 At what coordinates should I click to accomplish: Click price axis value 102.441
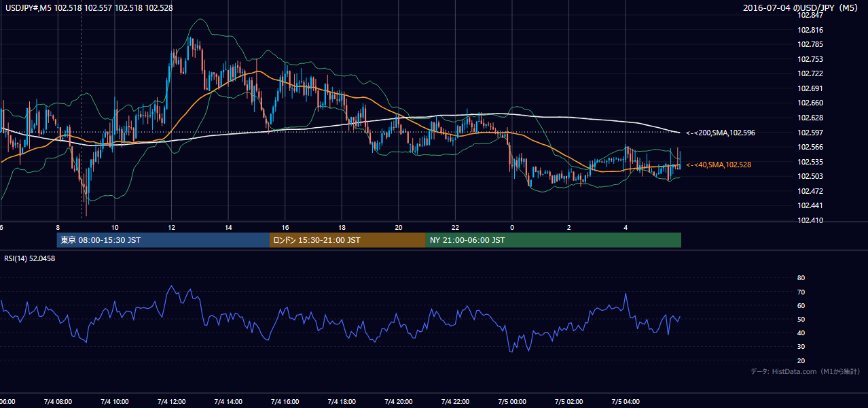(x=810, y=205)
